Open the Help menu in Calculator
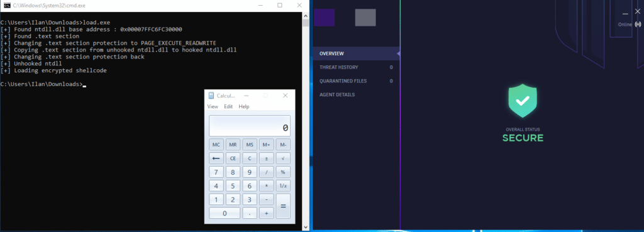Image resolution: width=644 pixels, height=232 pixels. point(244,106)
